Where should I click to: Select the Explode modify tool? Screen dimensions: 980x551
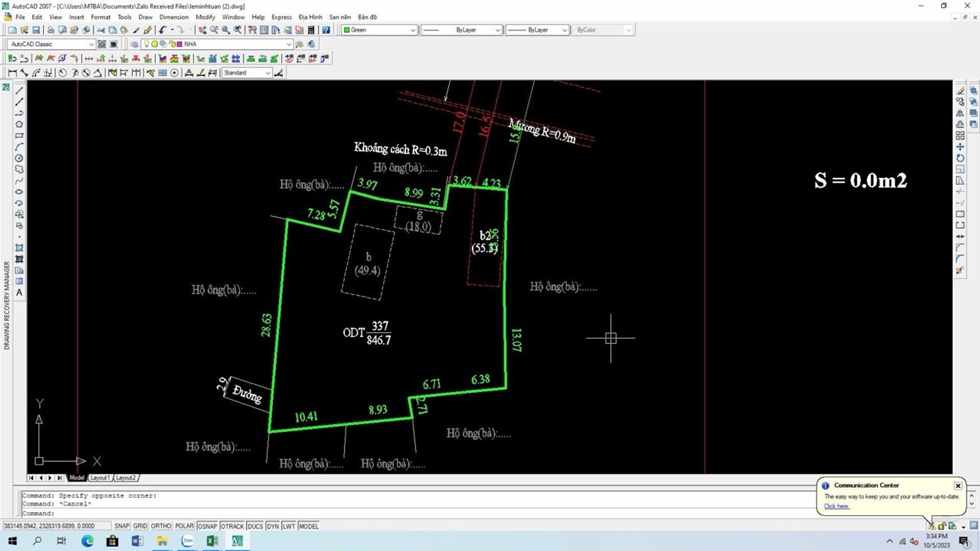(x=960, y=270)
